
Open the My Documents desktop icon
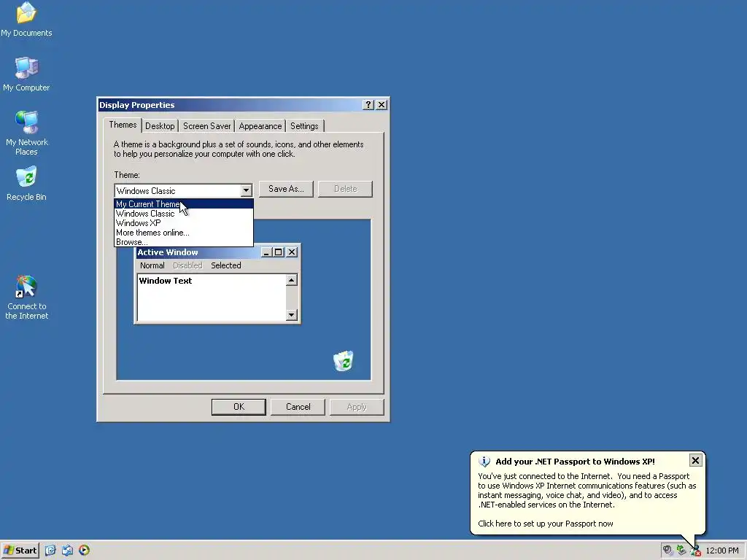click(26, 19)
